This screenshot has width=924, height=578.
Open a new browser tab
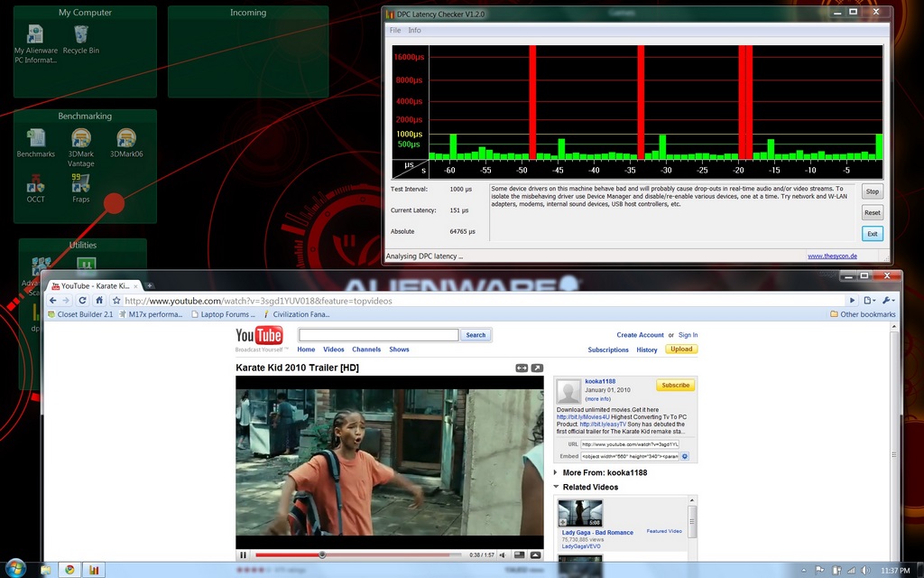(150, 285)
